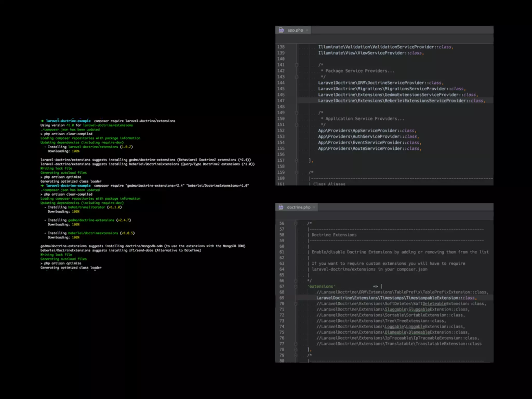Click the PHP file icon on app.php tab

pyautogui.click(x=281, y=30)
